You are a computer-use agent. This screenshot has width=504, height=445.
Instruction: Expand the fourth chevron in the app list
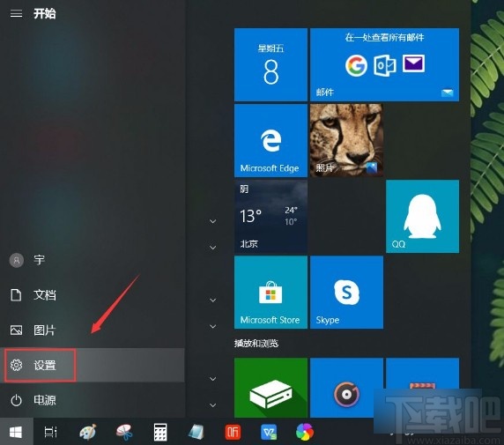pos(212,326)
